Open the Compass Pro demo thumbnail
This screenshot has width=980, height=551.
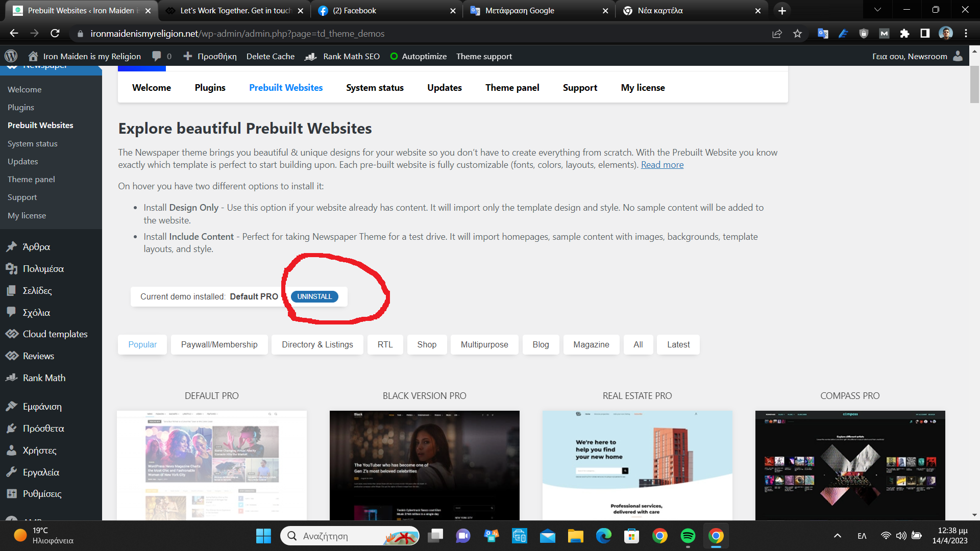click(x=850, y=465)
